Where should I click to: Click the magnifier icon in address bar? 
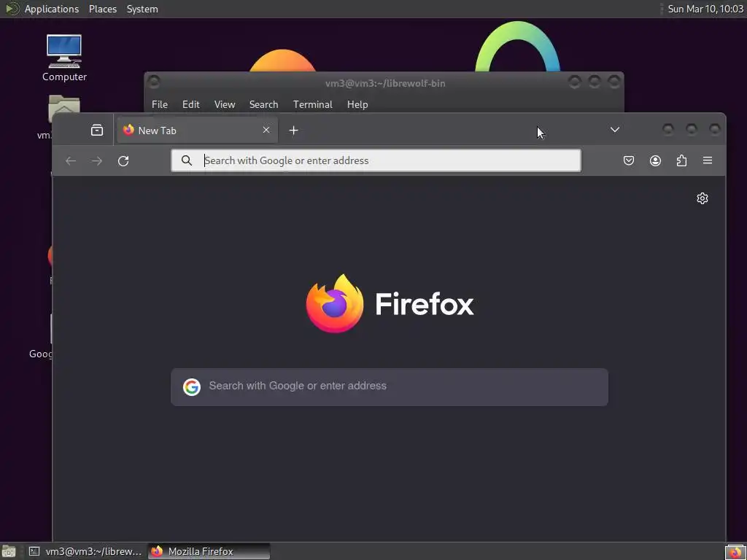pos(187,160)
